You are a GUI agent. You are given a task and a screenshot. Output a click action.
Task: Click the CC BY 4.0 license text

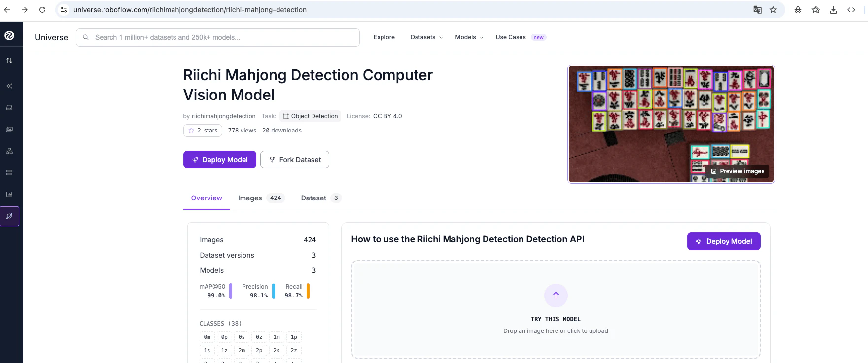(387, 116)
